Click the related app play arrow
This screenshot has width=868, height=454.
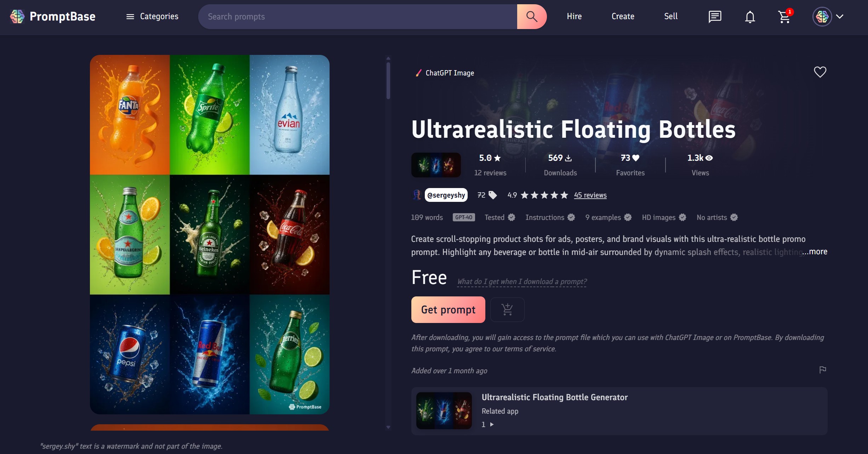pyautogui.click(x=492, y=425)
